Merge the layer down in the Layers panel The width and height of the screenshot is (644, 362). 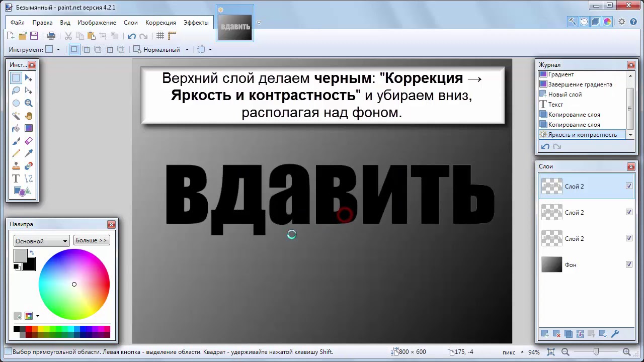[580, 333]
